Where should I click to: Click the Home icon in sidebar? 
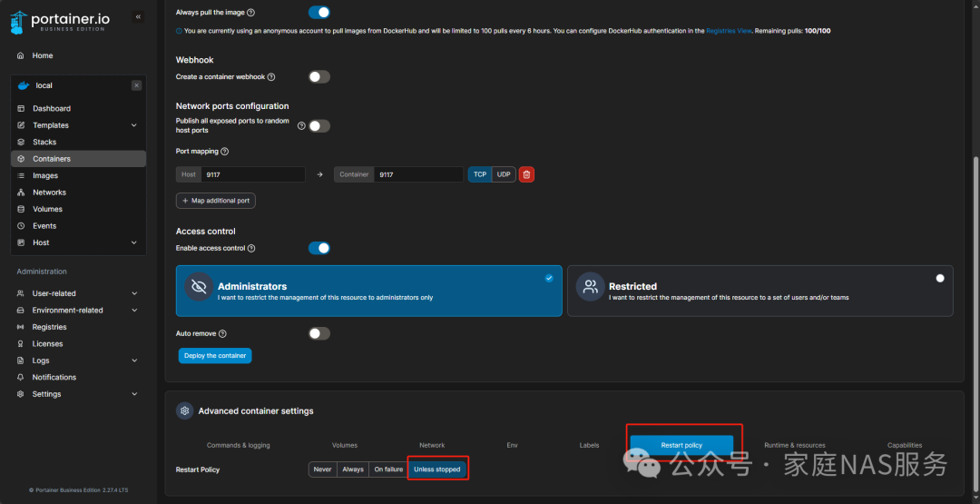click(x=21, y=55)
